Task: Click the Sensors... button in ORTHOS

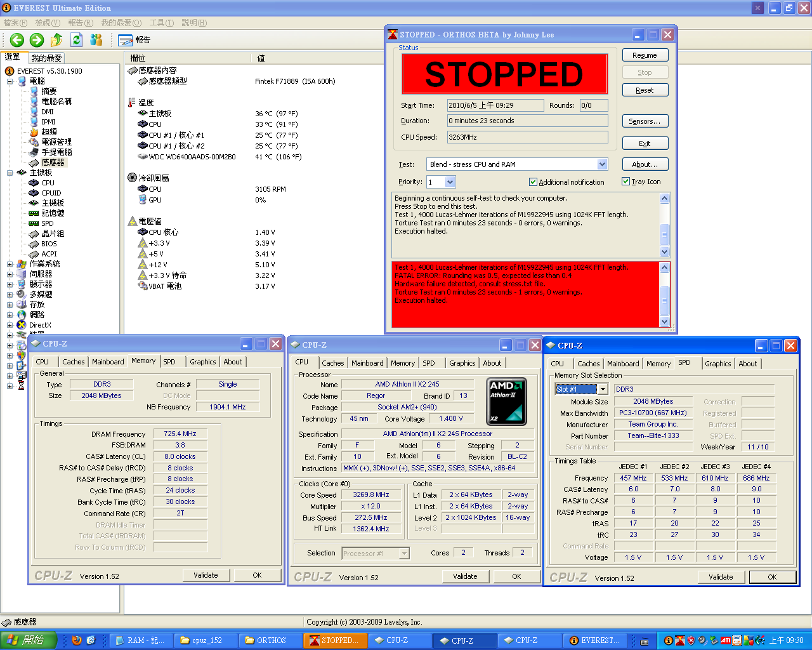Action: click(x=645, y=121)
